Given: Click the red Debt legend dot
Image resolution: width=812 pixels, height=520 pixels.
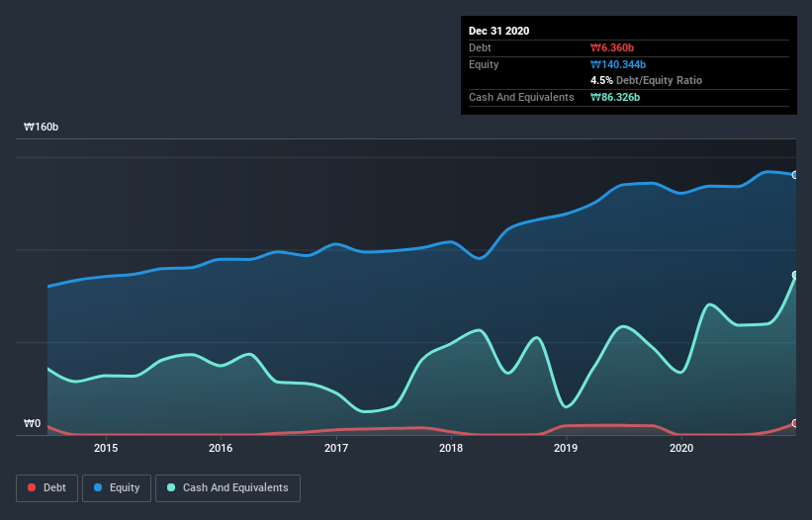Looking at the screenshot, I should click(32, 487).
